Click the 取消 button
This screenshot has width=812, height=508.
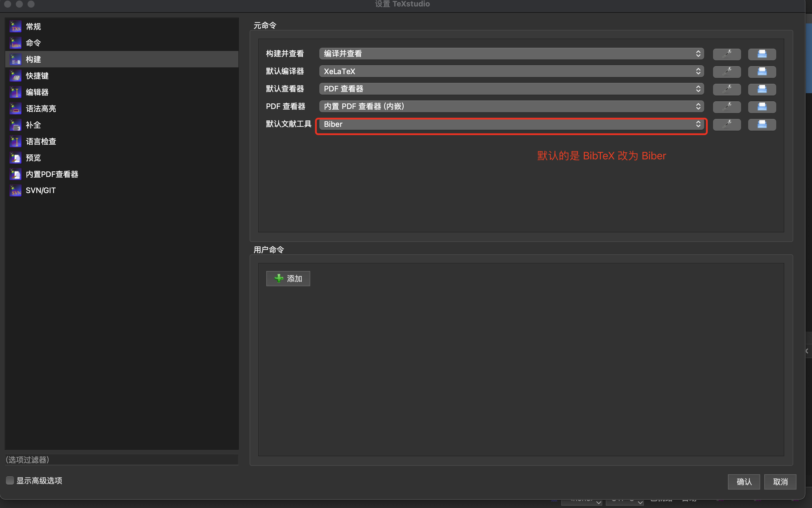point(780,482)
